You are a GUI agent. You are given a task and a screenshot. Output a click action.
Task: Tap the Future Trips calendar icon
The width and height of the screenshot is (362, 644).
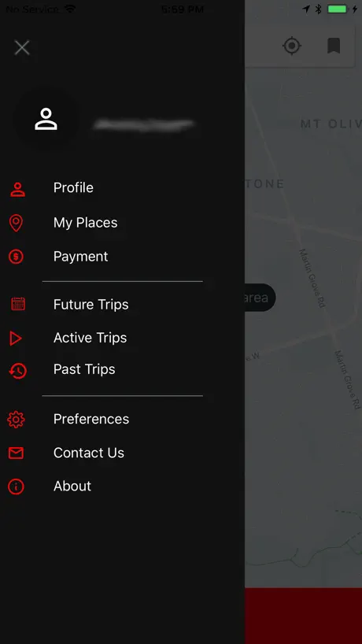18,304
